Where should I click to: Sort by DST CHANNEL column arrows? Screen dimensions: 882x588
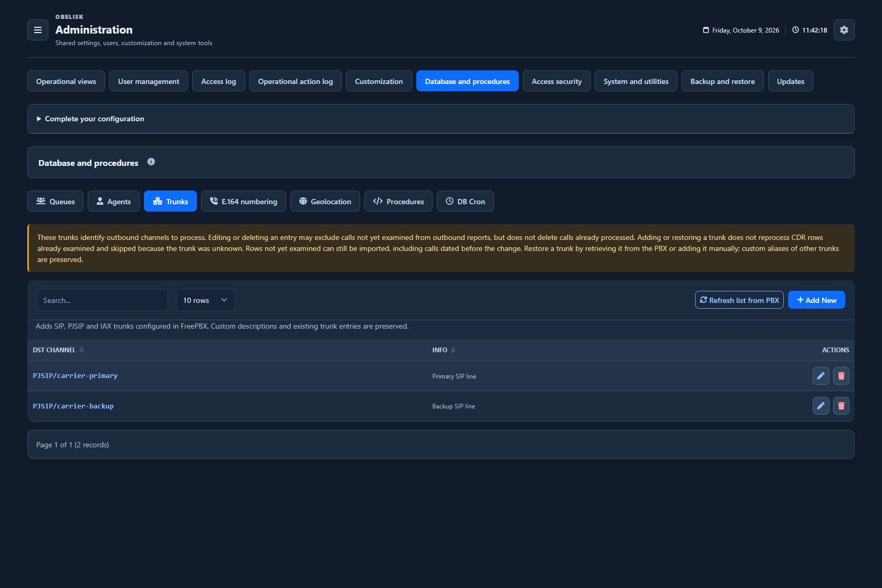pos(81,350)
